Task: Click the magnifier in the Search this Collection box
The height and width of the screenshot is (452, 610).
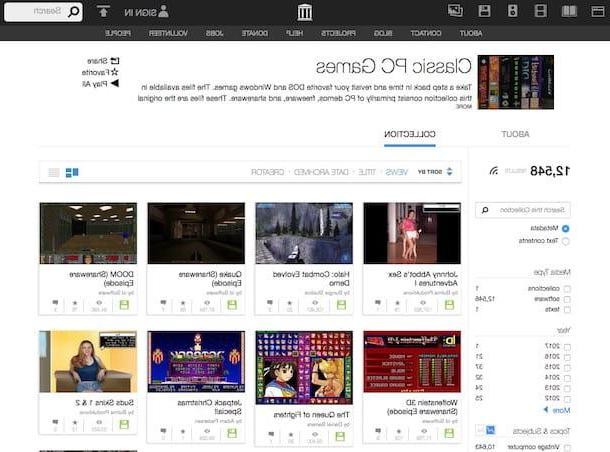Action: [x=485, y=210]
